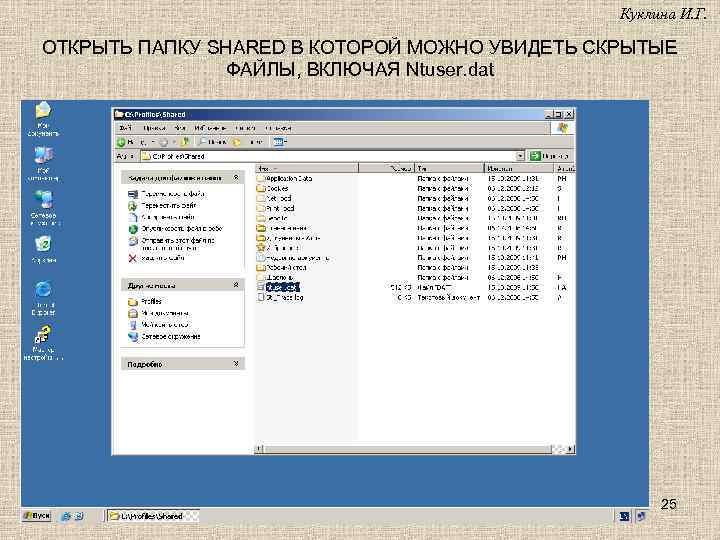Click the green Back arrow in Explorer toolbar
The height and width of the screenshot is (540, 720).
121,142
